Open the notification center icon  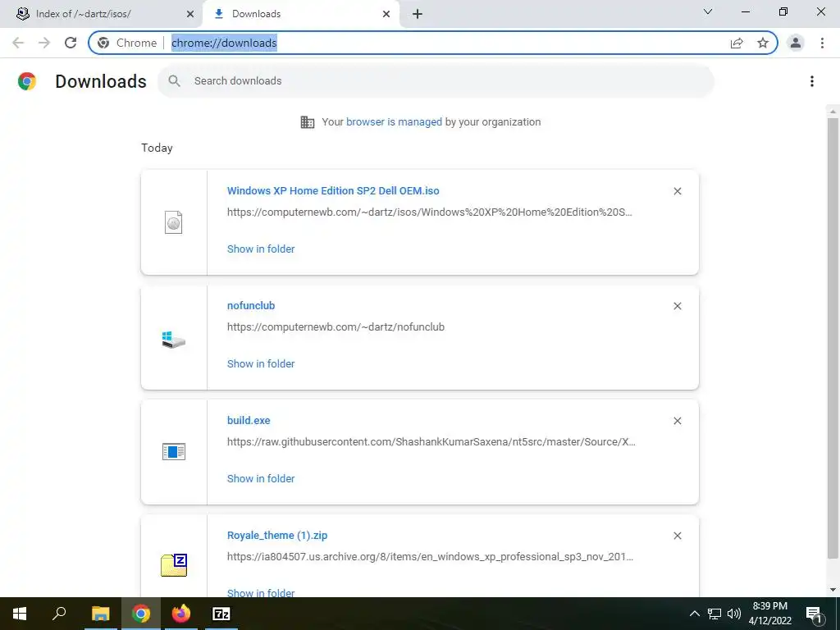tap(814, 614)
